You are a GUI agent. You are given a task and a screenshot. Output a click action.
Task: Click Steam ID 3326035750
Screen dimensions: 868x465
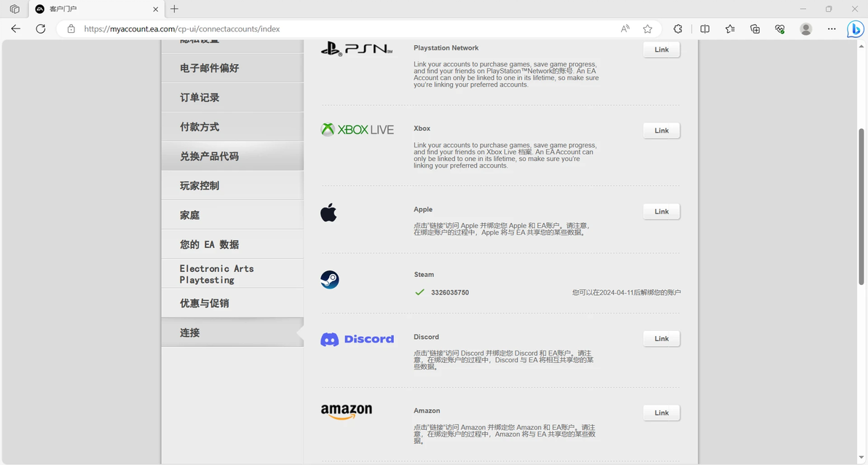point(449,293)
